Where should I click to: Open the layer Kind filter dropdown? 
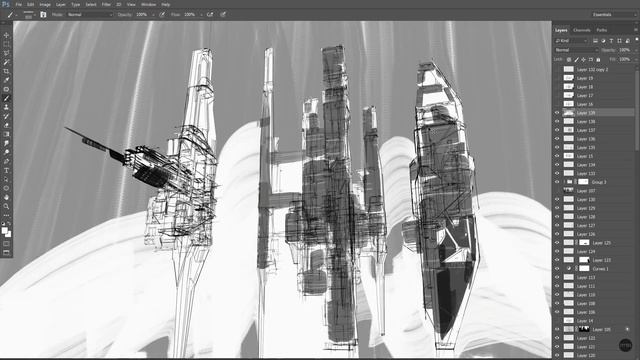tap(571, 41)
